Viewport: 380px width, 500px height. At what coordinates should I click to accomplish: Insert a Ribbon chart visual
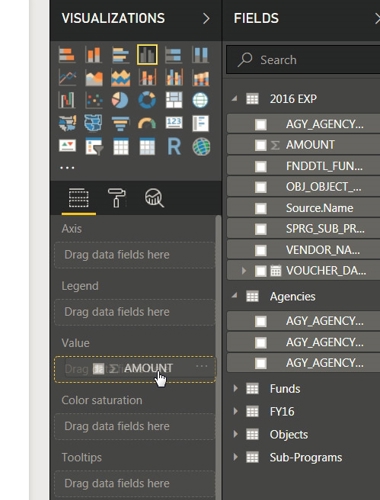click(x=200, y=78)
